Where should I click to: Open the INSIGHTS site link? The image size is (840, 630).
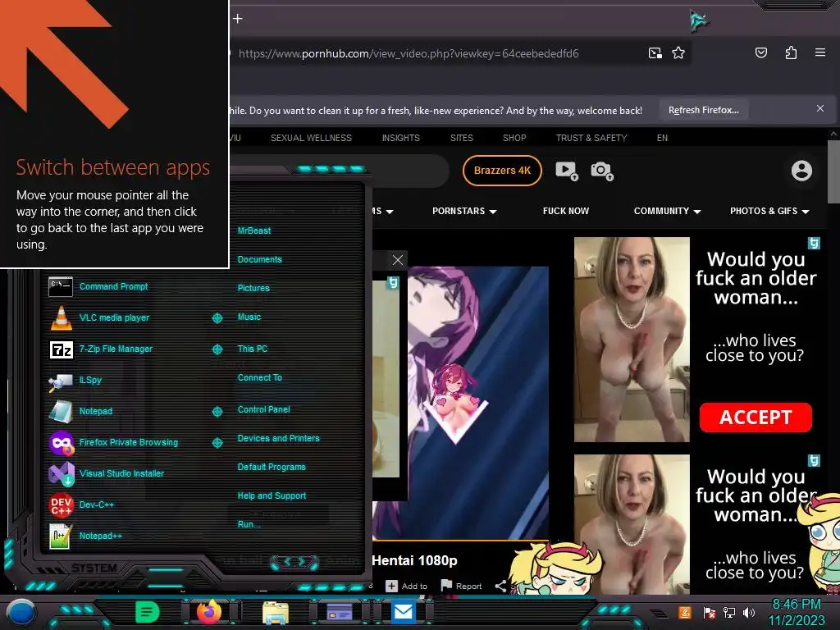[x=400, y=138]
